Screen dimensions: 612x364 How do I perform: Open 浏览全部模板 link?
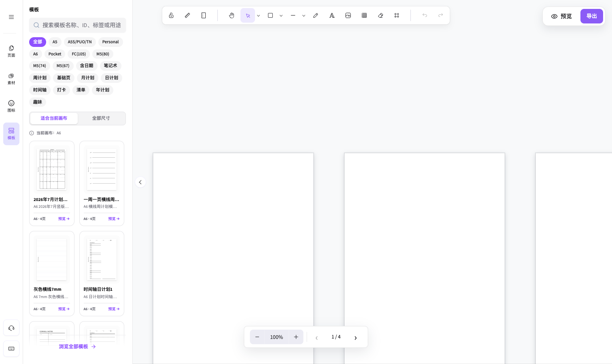pyautogui.click(x=77, y=347)
